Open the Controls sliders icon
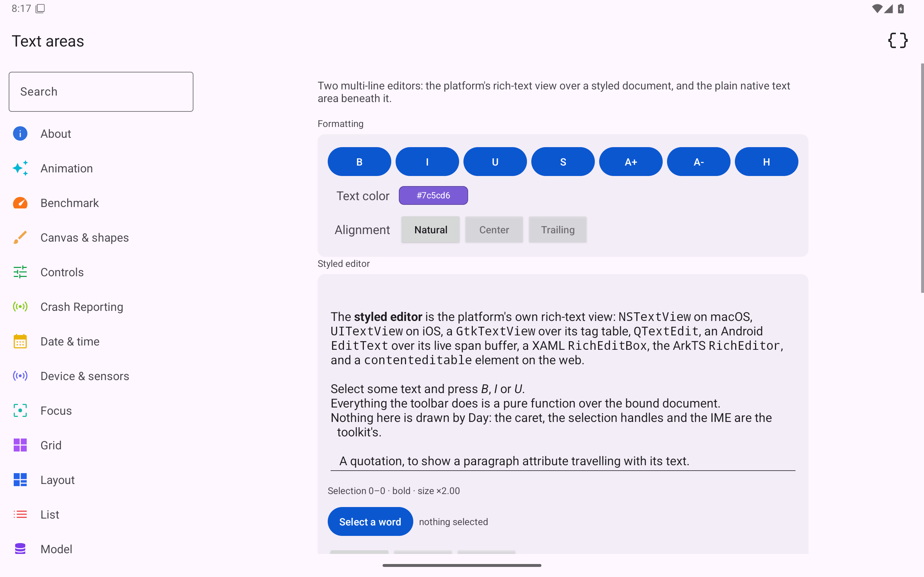924x577 pixels. point(20,272)
